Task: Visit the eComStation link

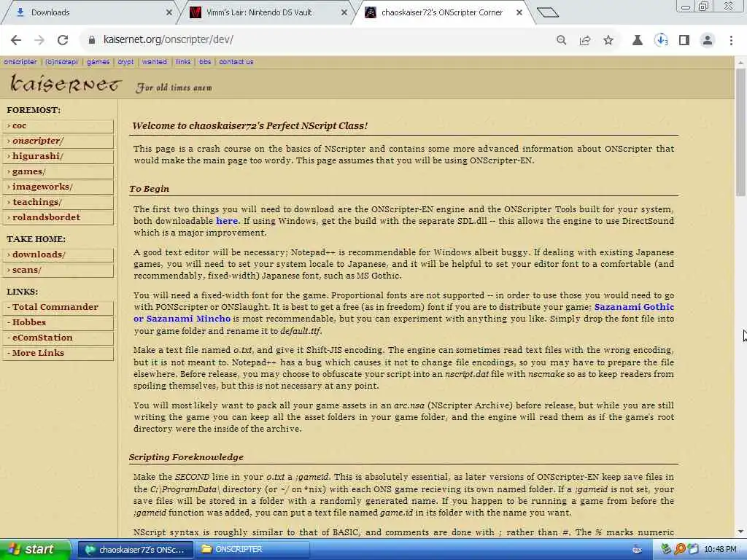Action: coord(58,338)
